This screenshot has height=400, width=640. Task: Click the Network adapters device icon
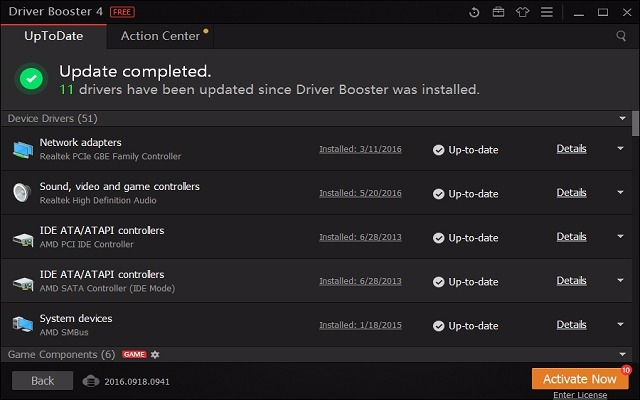22,149
